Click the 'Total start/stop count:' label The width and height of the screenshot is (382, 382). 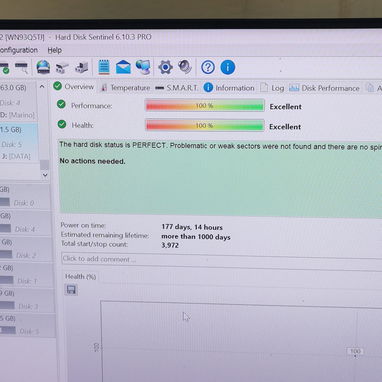[x=94, y=244]
